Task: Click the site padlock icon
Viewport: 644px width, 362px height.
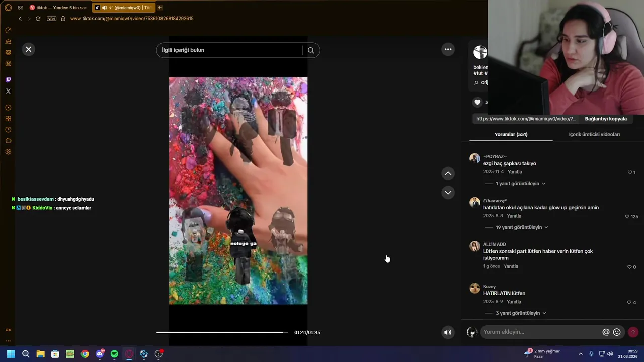Action: tap(63, 19)
